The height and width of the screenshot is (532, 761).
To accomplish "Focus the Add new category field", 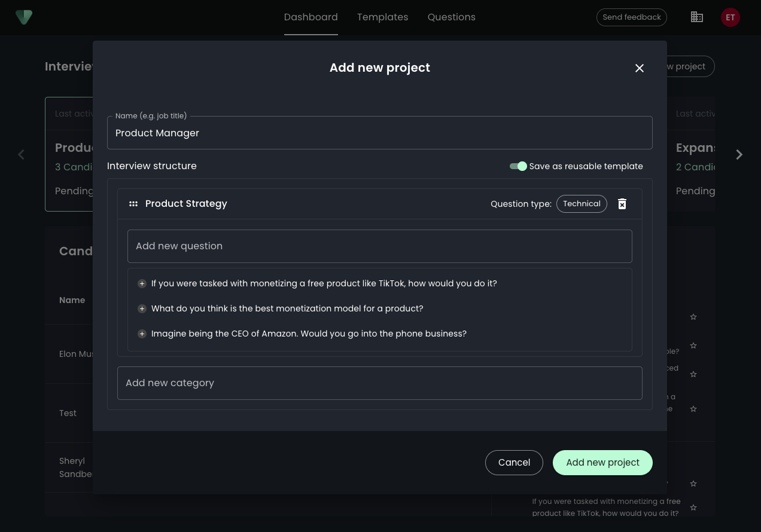I will click(379, 383).
